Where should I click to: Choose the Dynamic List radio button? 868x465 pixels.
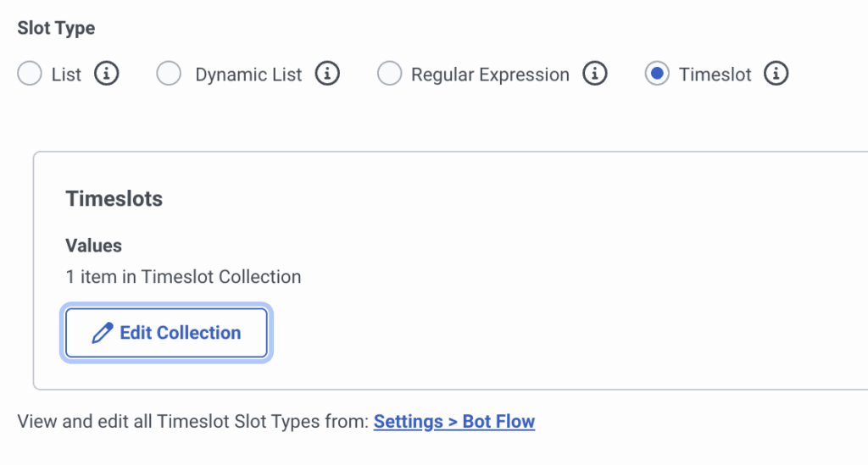point(169,74)
